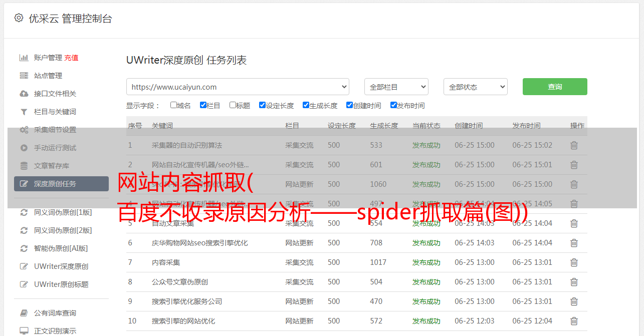Click keyword 庆华购物网站seo搜索引擎优化
The height and width of the screenshot is (336, 644).
[200, 243]
